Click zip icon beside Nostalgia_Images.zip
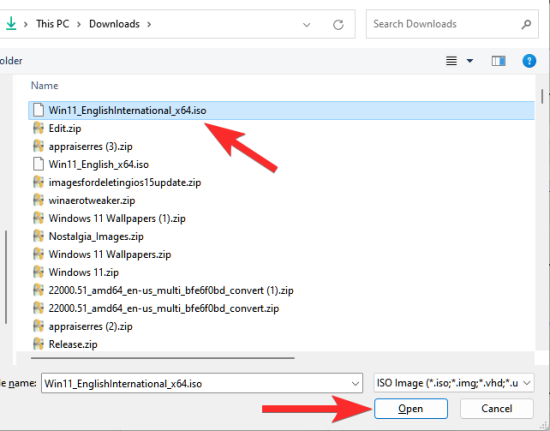The image size is (550, 431). [38, 236]
